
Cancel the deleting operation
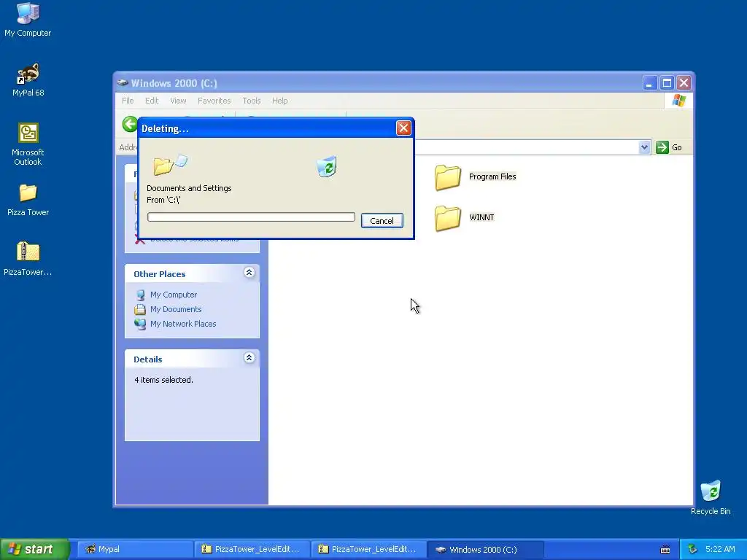pos(382,220)
